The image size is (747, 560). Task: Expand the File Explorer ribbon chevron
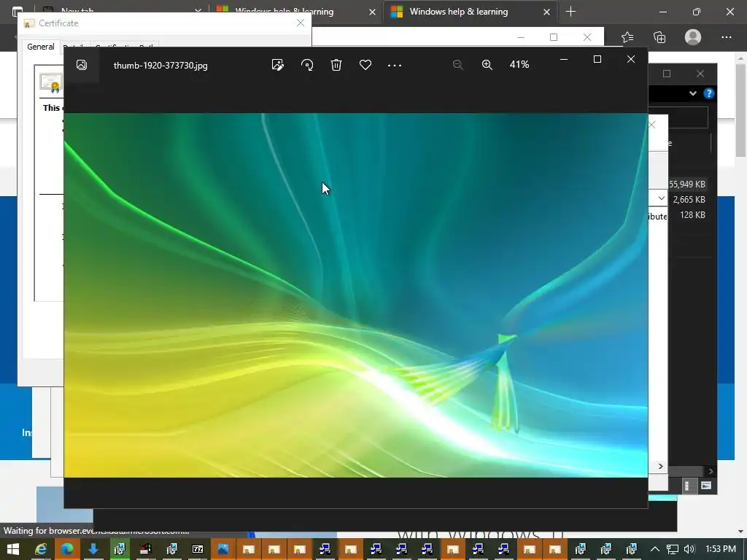(693, 93)
